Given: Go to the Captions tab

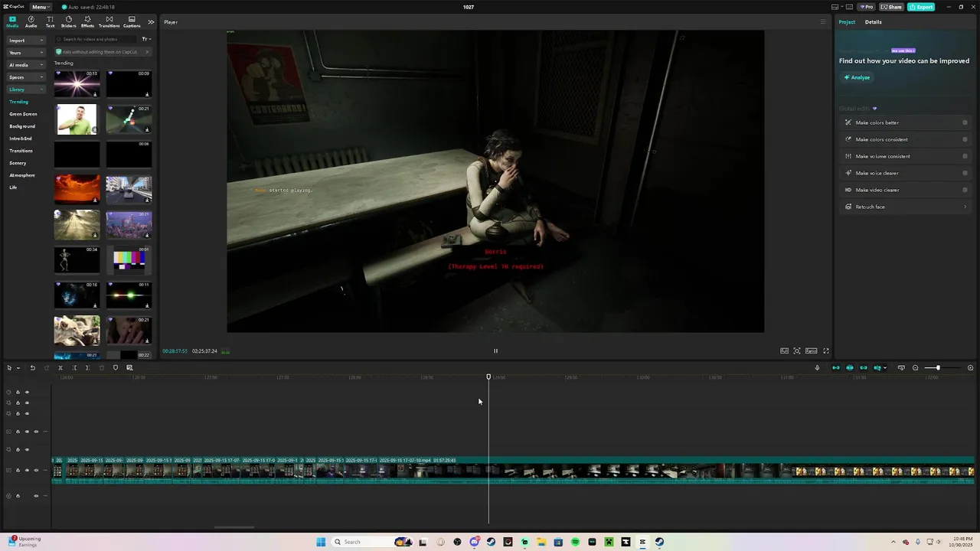Looking at the screenshot, I should pyautogui.click(x=132, y=21).
